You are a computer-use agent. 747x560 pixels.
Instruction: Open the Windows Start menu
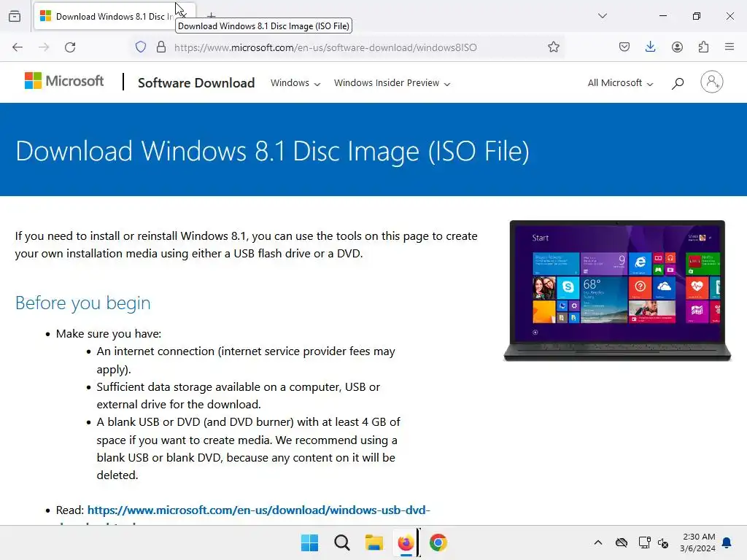point(309,542)
